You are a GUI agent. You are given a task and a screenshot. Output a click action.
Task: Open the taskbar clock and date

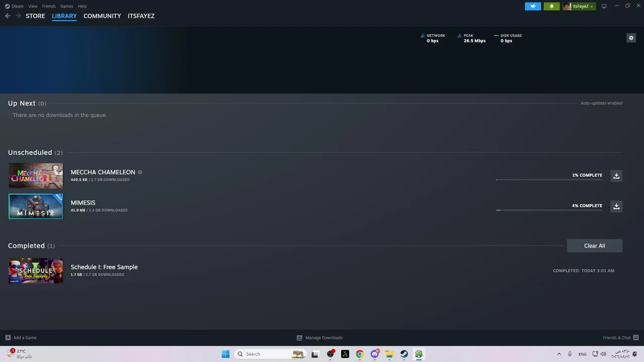(620, 354)
